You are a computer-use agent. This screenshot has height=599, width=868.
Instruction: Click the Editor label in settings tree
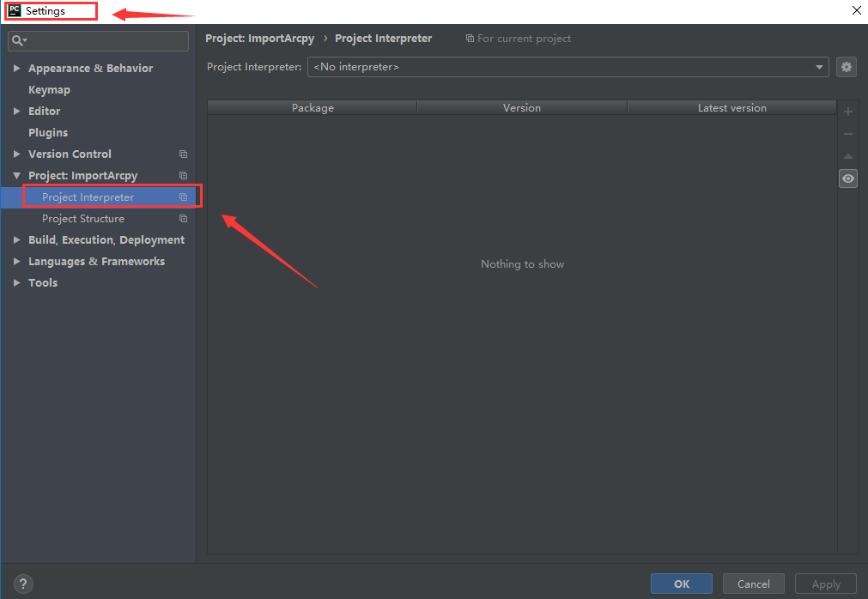[45, 112]
